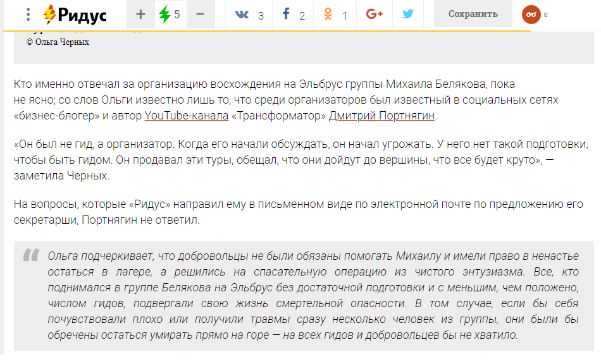Share the article on Facebook
The image size is (601, 364).
point(287,15)
